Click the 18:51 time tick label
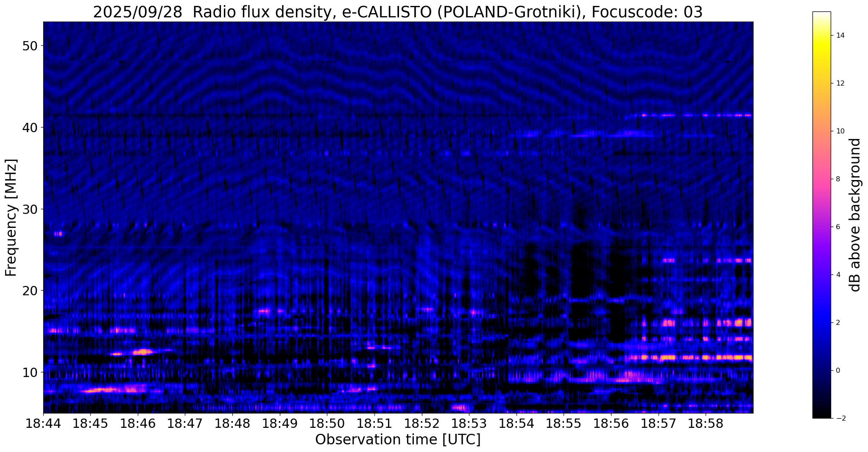This screenshot has height=452, width=868. [x=374, y=423]
